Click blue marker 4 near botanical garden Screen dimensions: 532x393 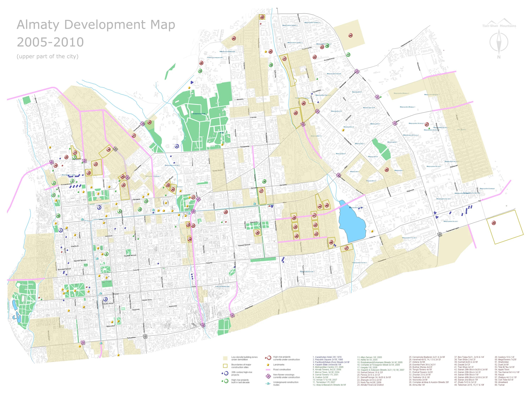(x=177, y=146)
